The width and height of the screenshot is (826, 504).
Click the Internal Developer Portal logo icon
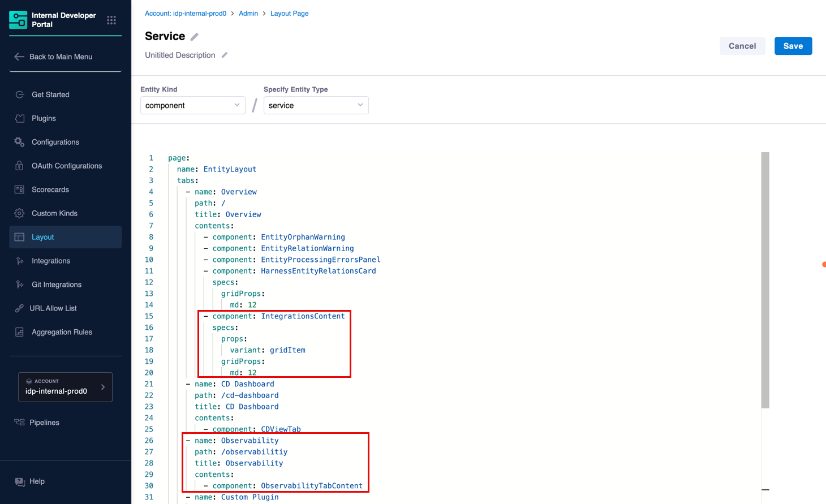point(18,20)
